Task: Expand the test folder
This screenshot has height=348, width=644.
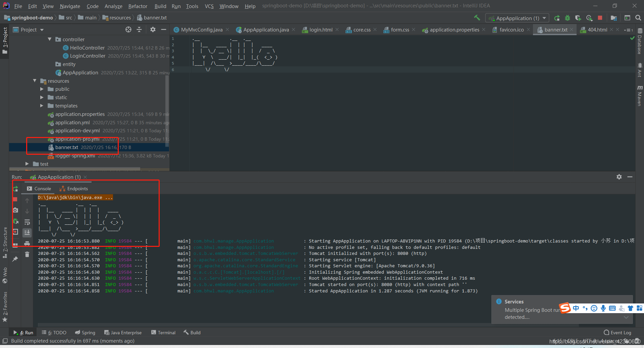Action: (27, 164)
